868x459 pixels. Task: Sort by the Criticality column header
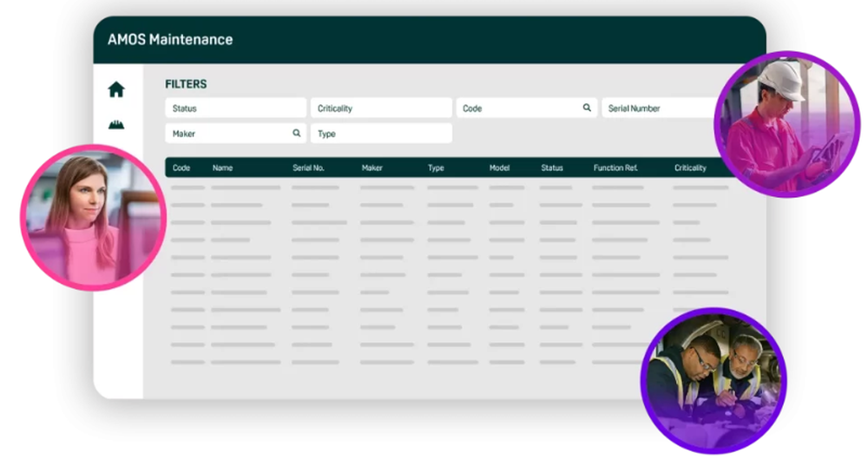690,167
